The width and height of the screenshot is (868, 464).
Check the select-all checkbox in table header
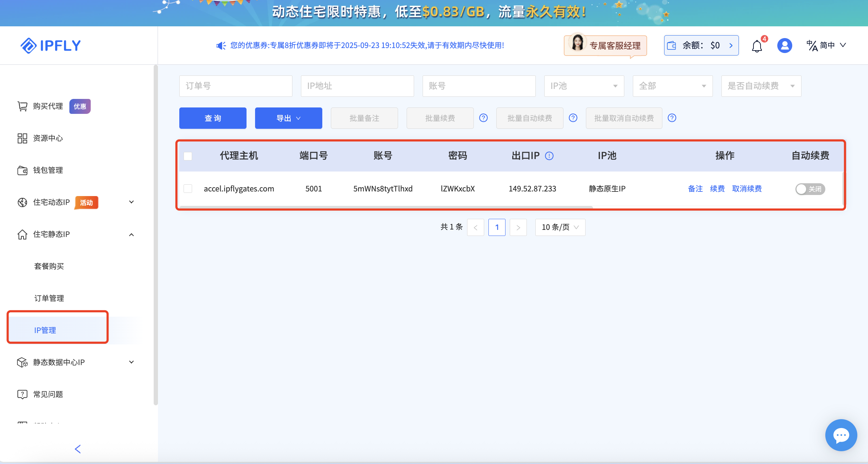click(188, 156)
